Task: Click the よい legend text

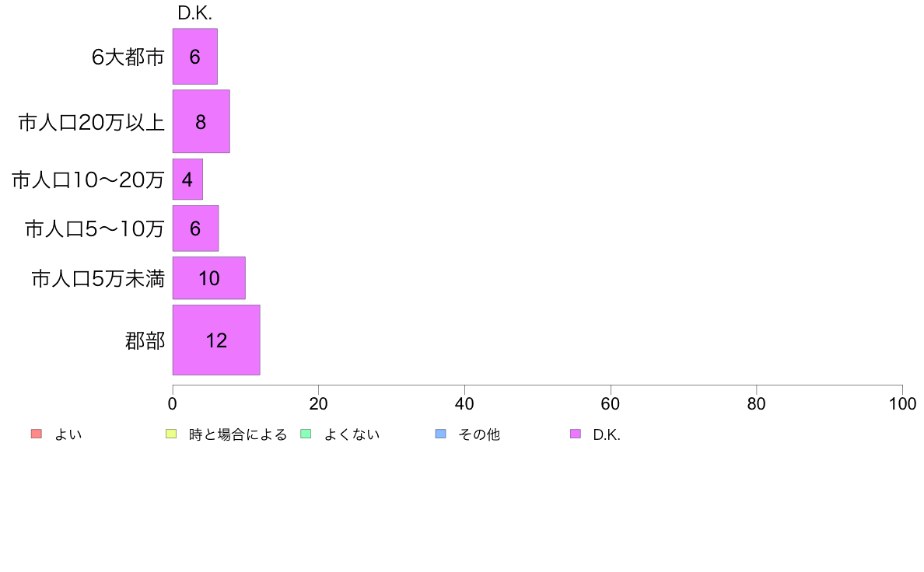Action: 68,434
